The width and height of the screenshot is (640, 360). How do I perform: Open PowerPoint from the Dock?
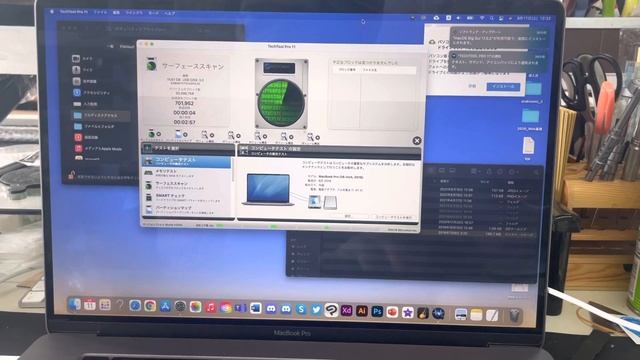click(x=392, y=312)
